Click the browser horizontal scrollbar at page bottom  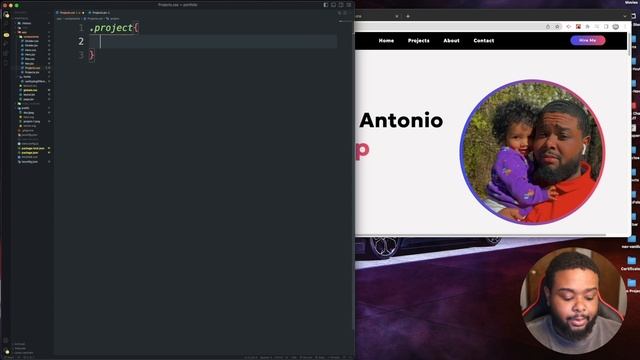pos(481,235)
